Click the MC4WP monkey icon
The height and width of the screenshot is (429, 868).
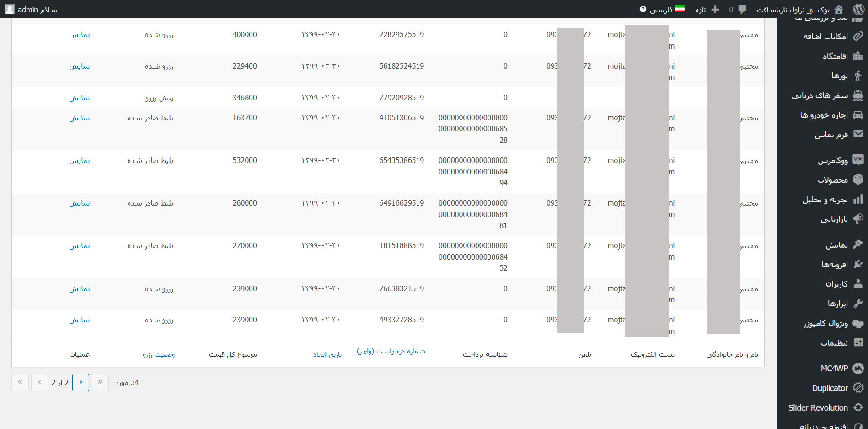pos(858,368)
